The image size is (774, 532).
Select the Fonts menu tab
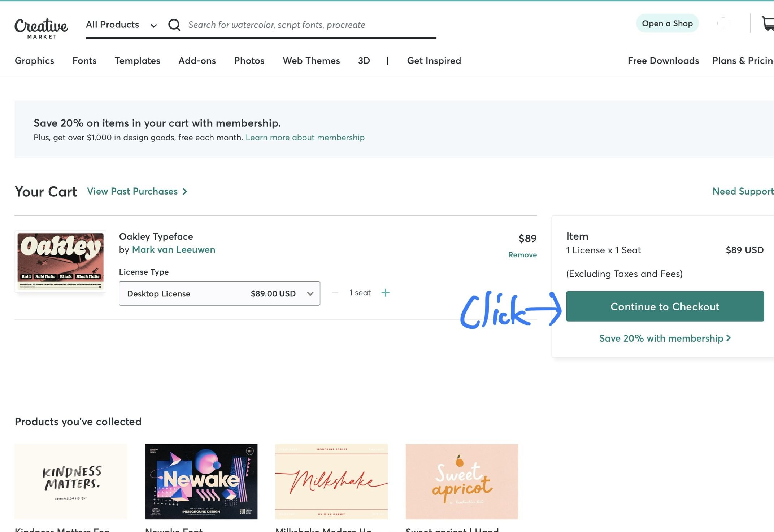(84, 61)
